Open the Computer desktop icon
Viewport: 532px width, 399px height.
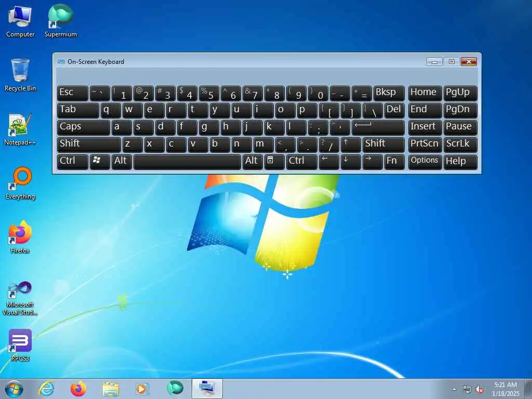(x=20, y=21)
